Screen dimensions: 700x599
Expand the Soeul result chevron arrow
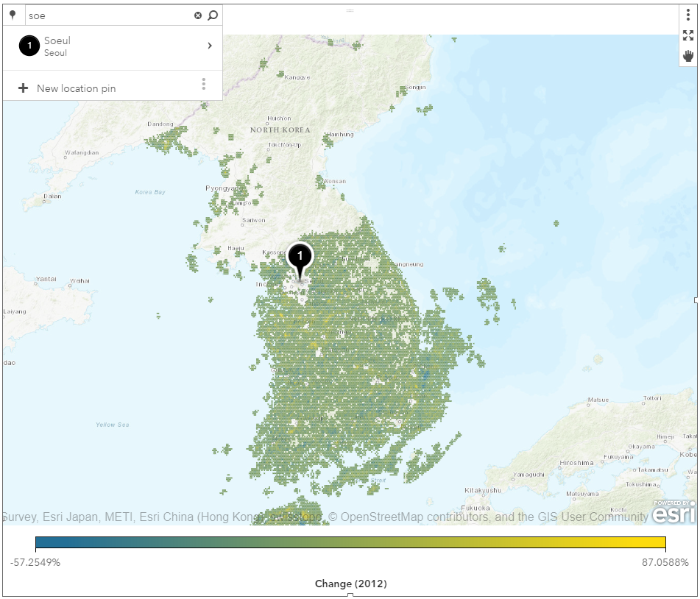210,46
